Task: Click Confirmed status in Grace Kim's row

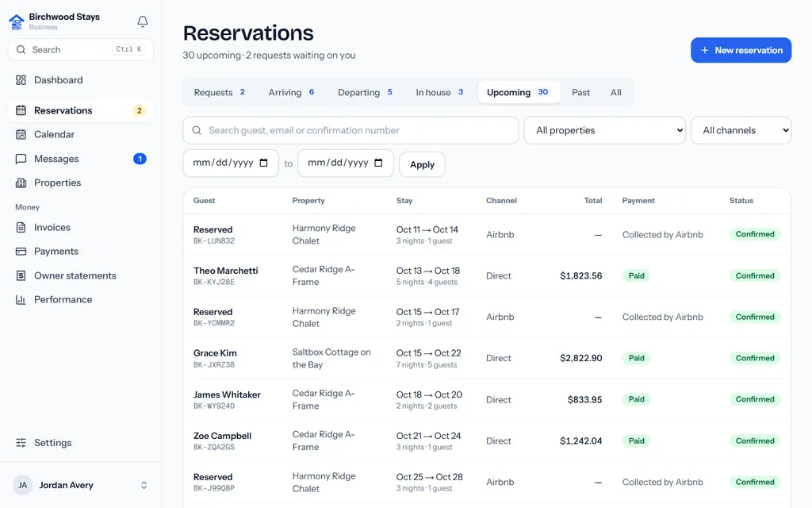Action: point(755,358)
